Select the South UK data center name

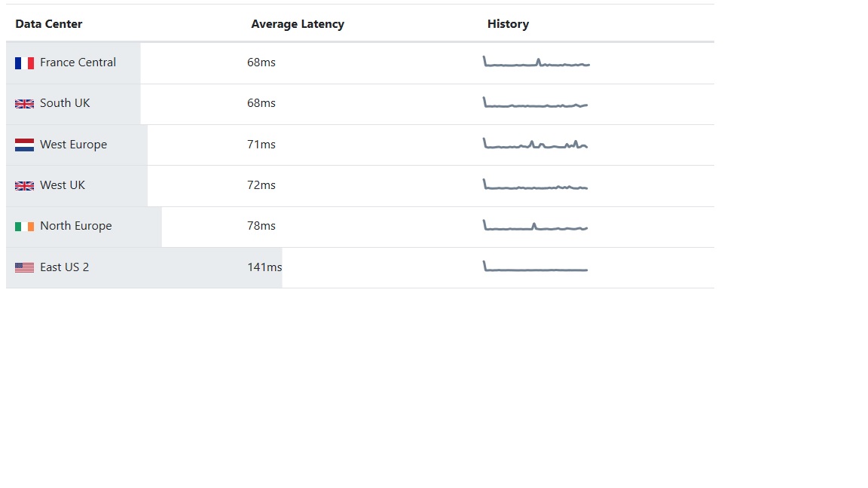tap(65, 103)
